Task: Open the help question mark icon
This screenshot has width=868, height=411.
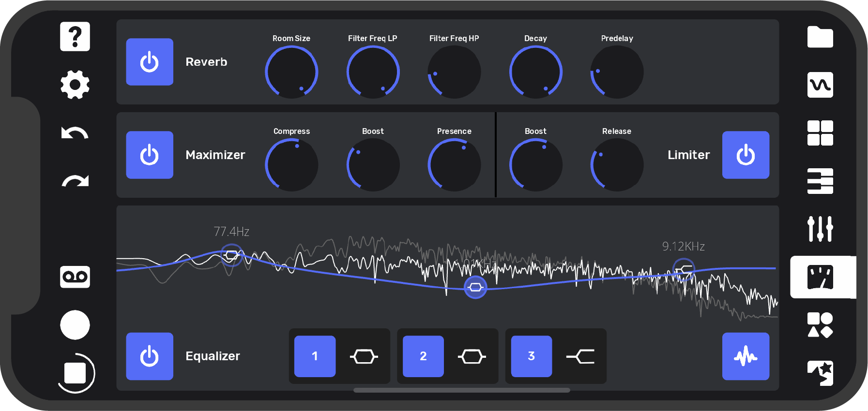Action: coord(75,36)
